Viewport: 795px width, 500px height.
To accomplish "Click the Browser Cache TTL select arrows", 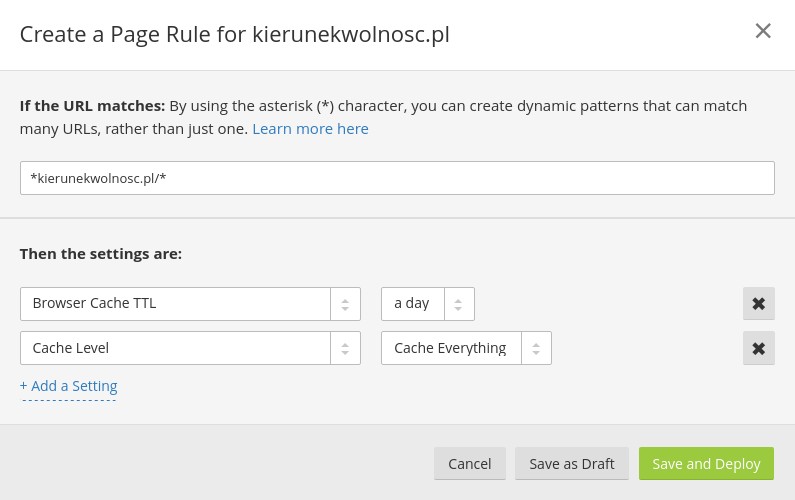I will pyautogui.click(x=345, y=304).
